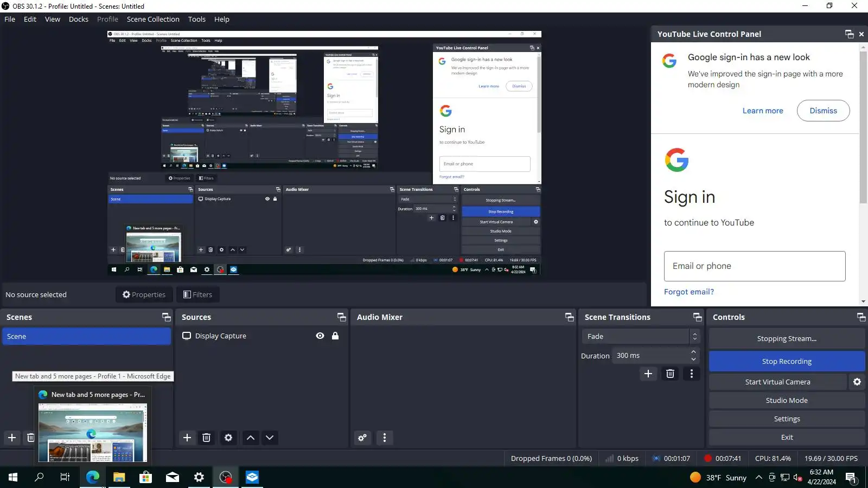
Task: Open source Filters button
Action: point(197,294)
